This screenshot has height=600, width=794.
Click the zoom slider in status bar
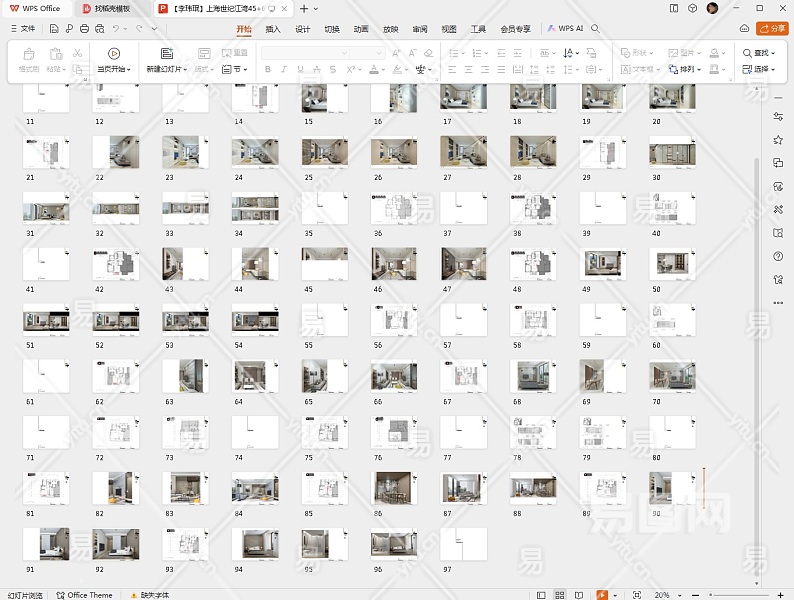740,595
